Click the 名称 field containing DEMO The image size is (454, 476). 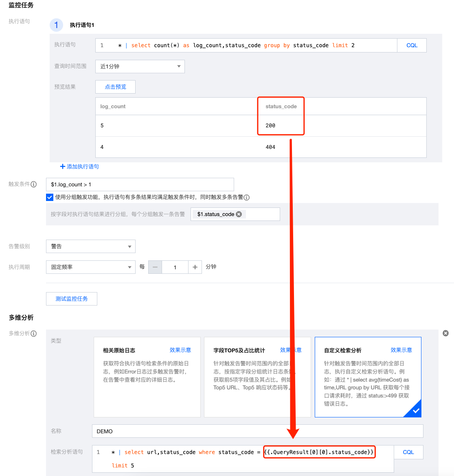pyautogui.click(x=257, y=431)
